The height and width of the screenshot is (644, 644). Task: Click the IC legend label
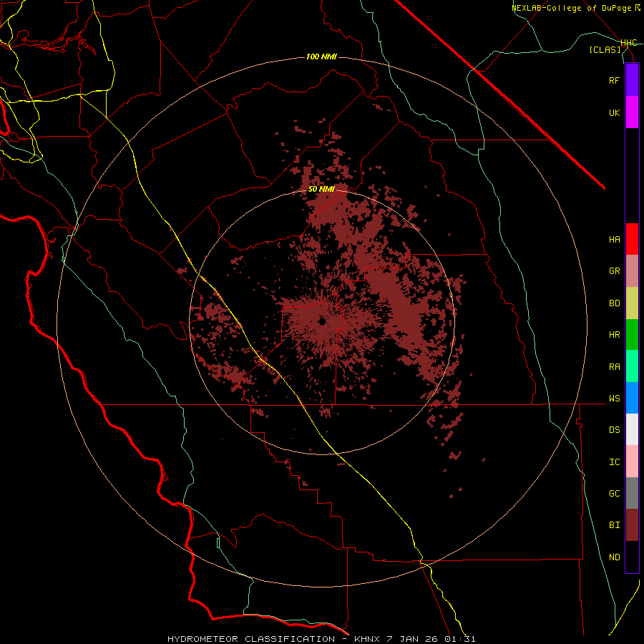click(x=614, y=462)
